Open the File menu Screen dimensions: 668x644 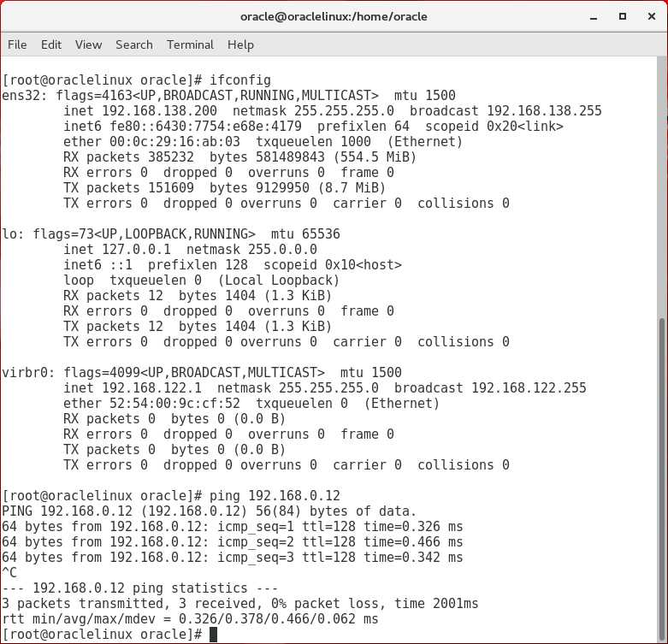pyautogui.click(x=17, y=44)
